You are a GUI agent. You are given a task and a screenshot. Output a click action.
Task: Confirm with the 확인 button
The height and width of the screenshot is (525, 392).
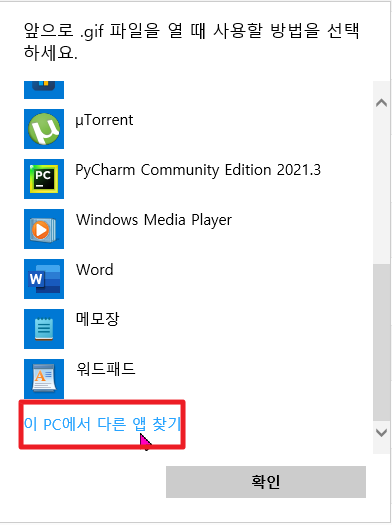coord(266,482)
